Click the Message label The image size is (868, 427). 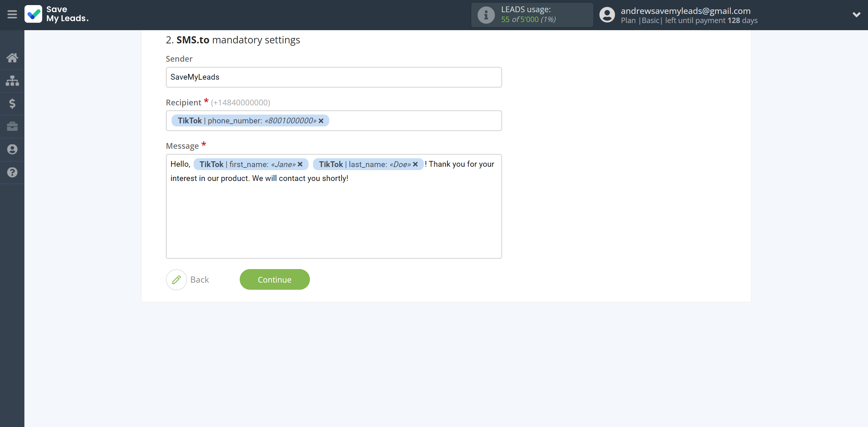point(182,146)
